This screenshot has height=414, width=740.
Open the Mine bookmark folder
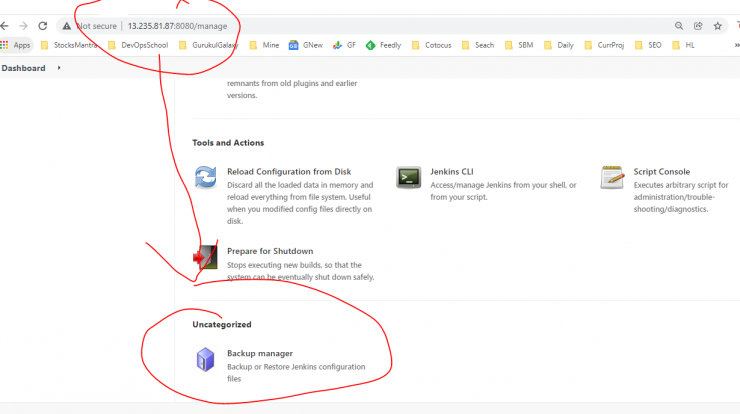point(264,45)
